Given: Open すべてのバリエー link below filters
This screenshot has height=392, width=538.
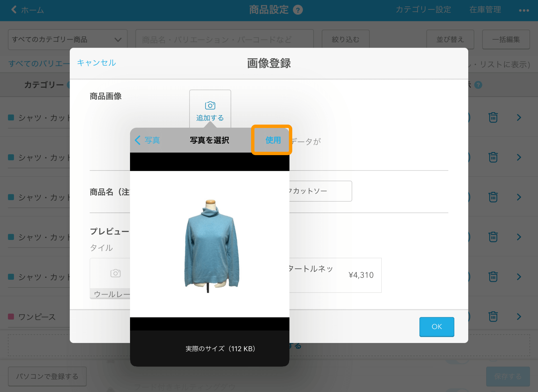Looking at the screenshot, I should [39, 64].
